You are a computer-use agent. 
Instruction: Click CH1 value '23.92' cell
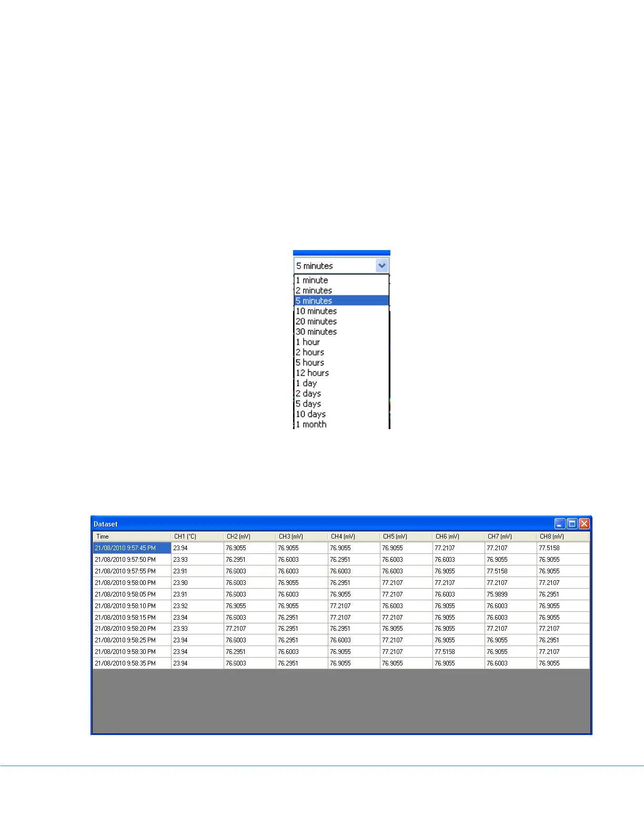click(x=197, y=606)
